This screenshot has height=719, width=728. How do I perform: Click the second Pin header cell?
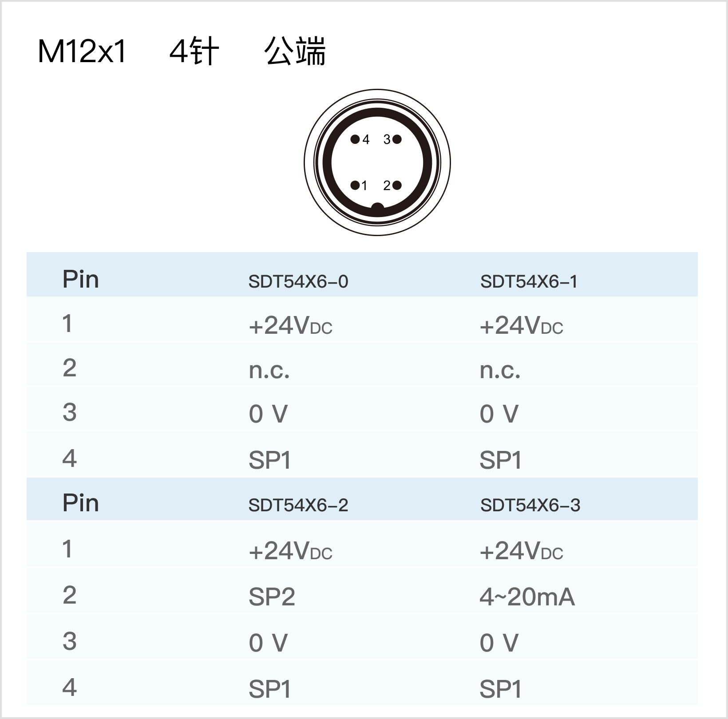click(x=80, y=503)
